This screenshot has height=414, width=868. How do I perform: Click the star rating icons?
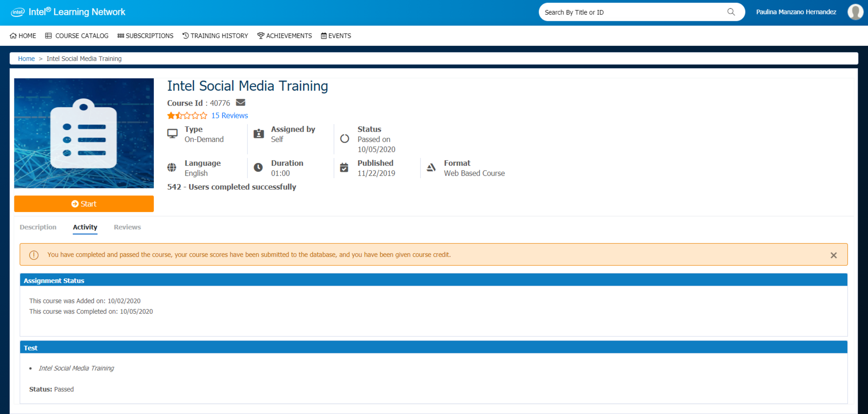[x=187, y=115]
